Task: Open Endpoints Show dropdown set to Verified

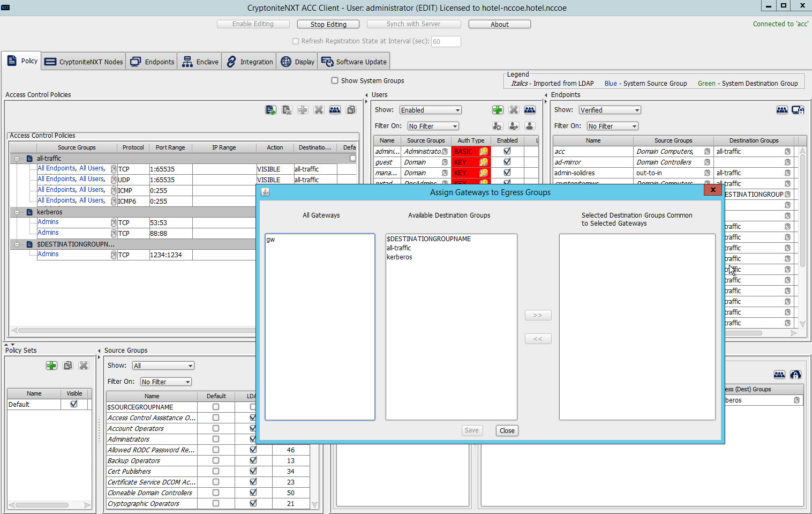Action: (610, 110)
